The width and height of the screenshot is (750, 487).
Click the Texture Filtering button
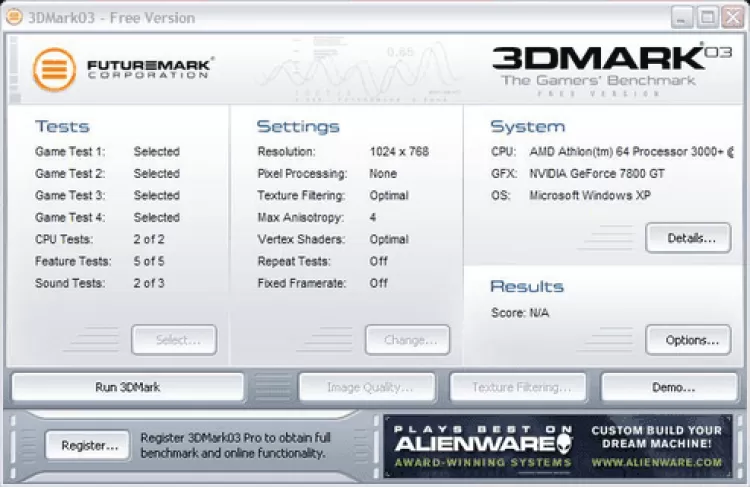click(520, 387)
